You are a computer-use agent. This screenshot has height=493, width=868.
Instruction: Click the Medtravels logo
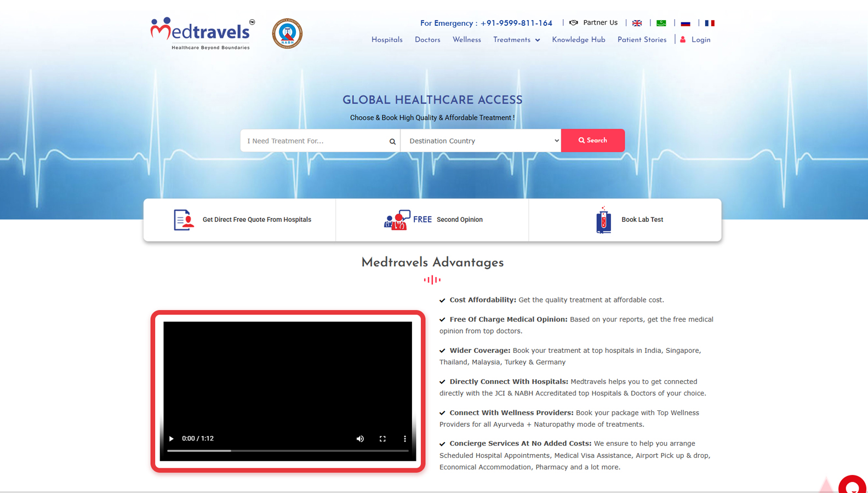pos(203,33)
